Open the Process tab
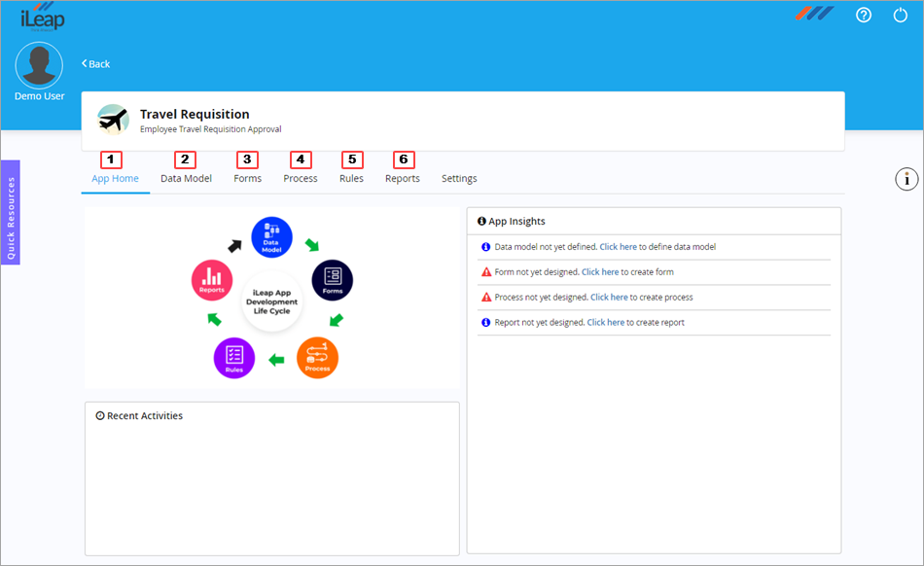Image resolution: width=924 pixels, height=566 pixels. (300, 179)
